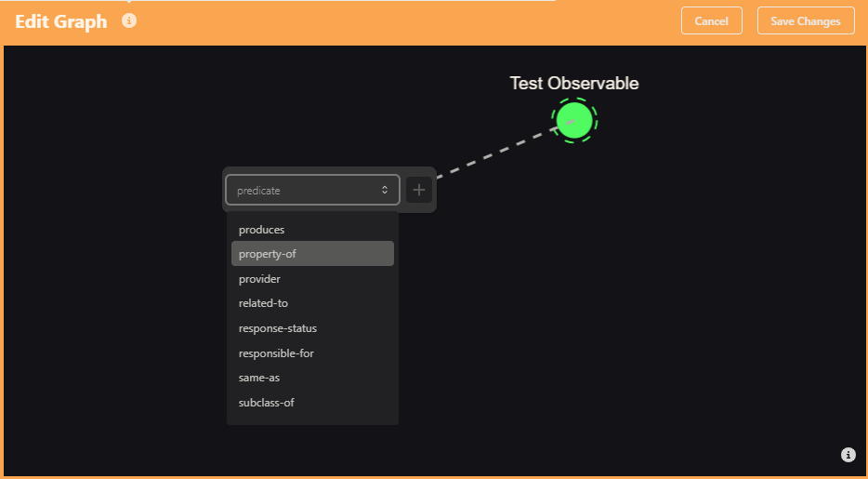868x479 pixels.
Task: Pick 'related-to' in the dropdown list
Action: [313, 303]
